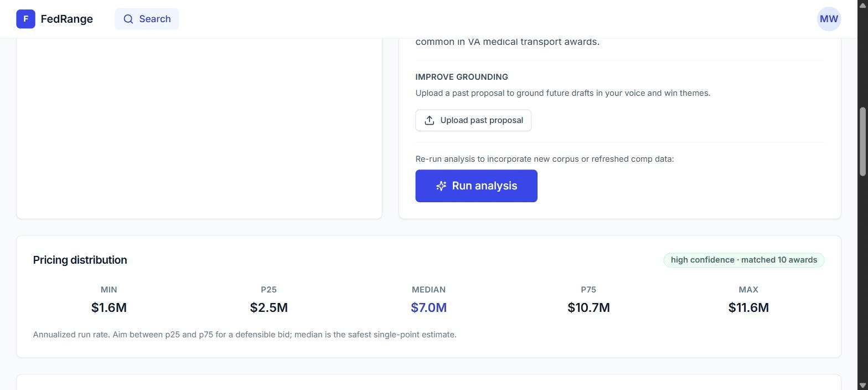868x390 pixels.
Task: Click the Annualized run rate note text
Action: coord(245,335)
